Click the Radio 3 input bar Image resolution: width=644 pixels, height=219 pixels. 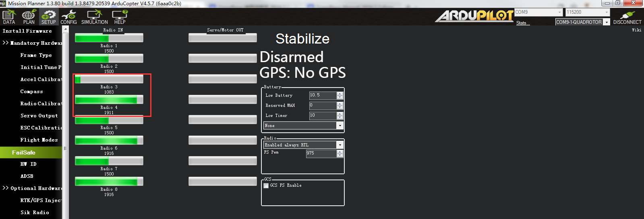pos(109,79)
